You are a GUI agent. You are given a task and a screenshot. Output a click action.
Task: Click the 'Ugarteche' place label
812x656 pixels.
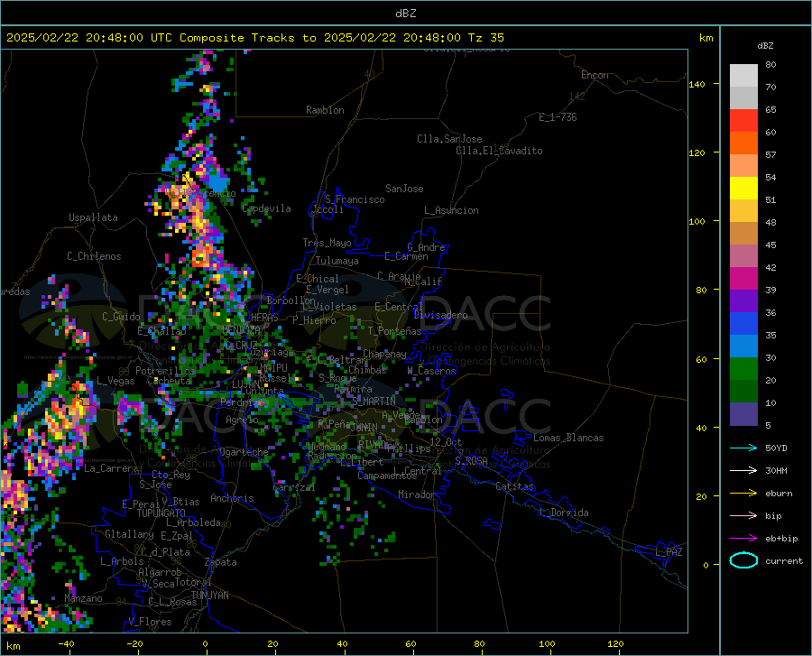tap(244, 452)
